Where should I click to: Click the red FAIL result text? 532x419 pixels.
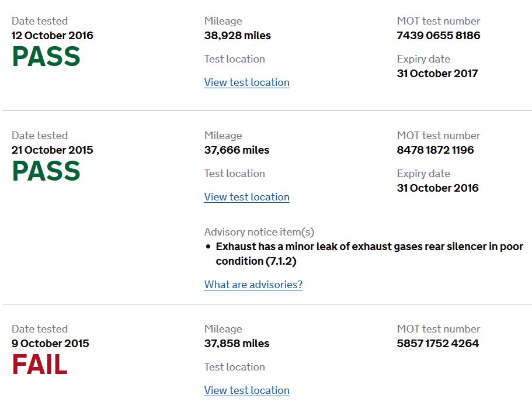coord(40,364)
